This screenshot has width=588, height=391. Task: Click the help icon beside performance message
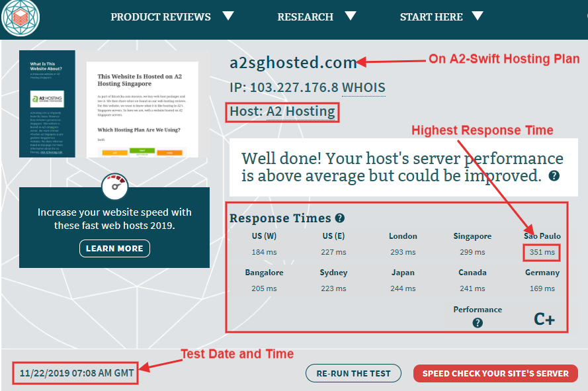coord(554,175)
